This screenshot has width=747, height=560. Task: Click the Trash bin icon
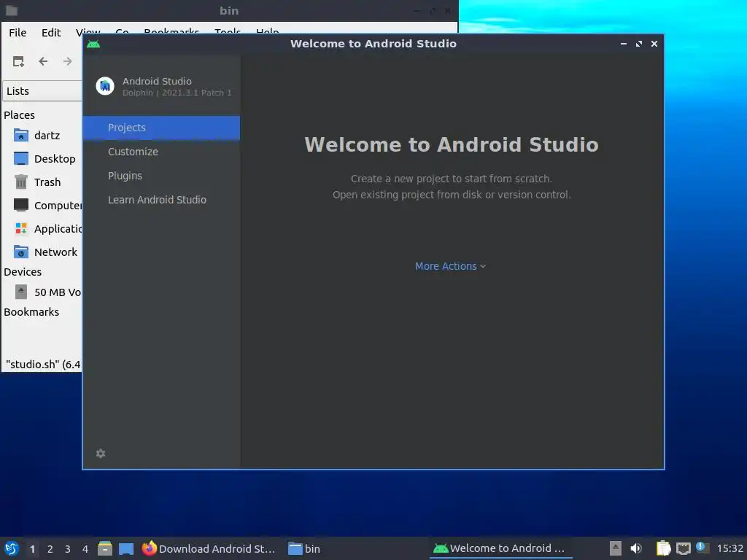(x=21, y=182)
